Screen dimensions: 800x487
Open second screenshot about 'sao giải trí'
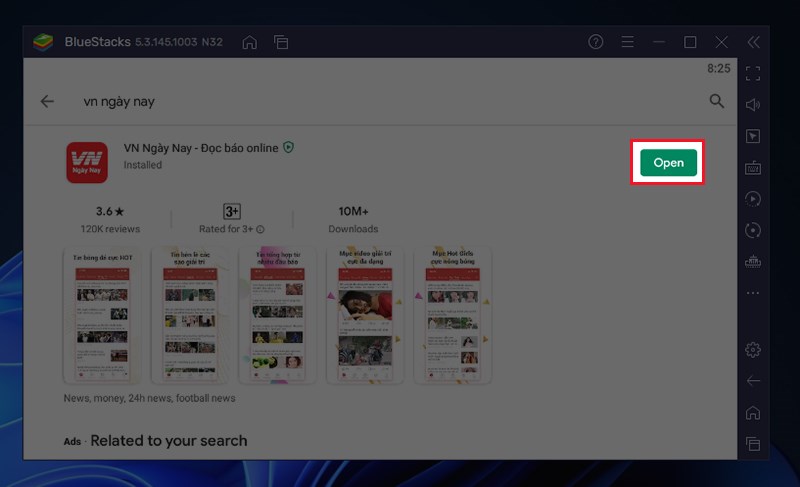(x=190, y=316)
